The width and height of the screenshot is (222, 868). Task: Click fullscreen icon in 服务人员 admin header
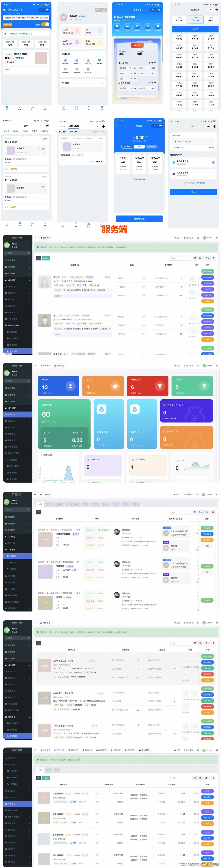198,237
